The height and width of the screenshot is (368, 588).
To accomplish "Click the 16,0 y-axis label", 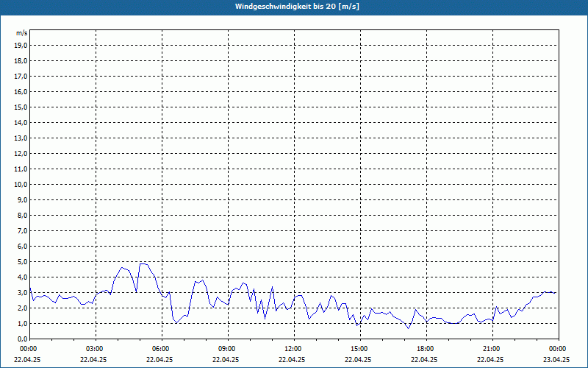I will click(x=21, y=91).
